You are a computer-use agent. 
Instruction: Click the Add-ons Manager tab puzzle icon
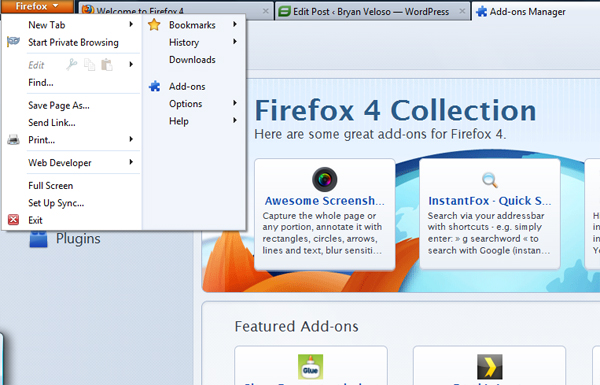click(482, 11)
